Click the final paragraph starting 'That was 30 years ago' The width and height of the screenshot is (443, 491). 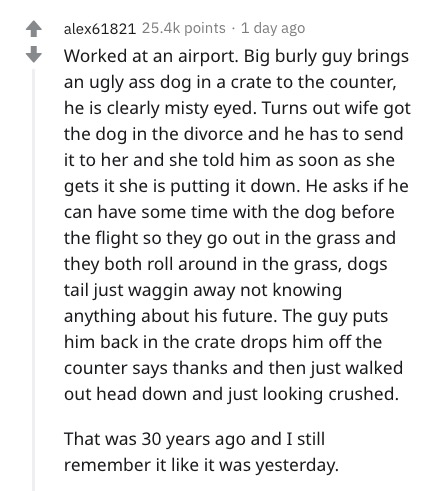pyautogui.click(x=201, y=452)
